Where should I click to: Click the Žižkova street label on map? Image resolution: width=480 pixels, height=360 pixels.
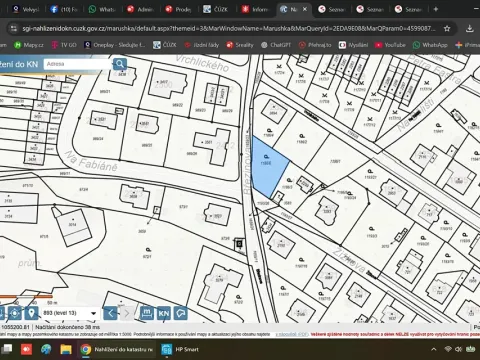pyautogui.click(x=349, y=260)
